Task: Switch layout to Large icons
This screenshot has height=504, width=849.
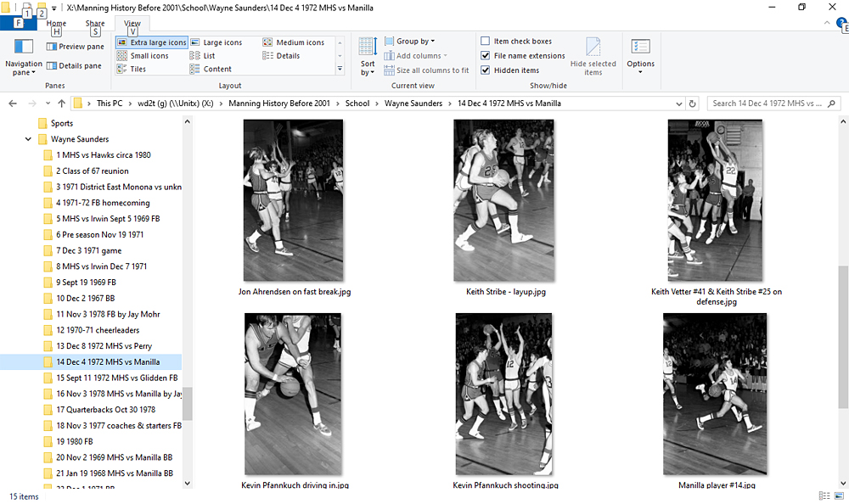Action: point(216,42)
